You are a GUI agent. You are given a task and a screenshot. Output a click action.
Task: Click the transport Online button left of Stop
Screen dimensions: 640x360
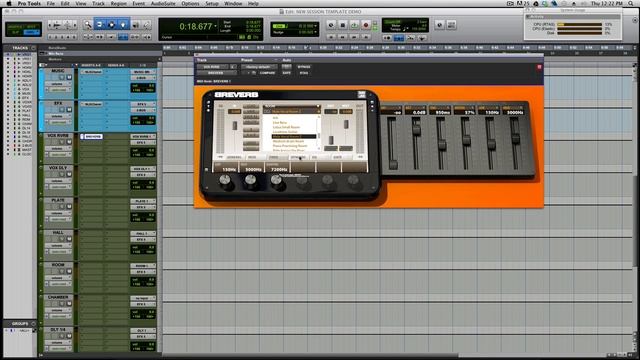pos(331,25)
